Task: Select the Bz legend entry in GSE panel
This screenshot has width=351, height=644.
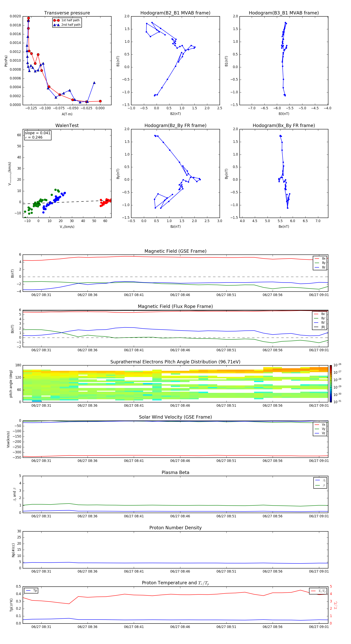Action: [320, 268]
